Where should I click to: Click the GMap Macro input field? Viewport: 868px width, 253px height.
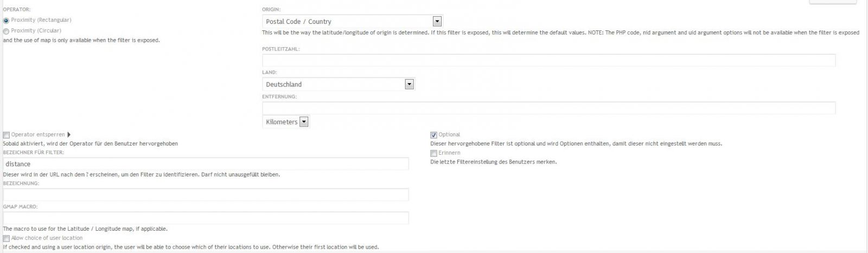pos(206,218)
